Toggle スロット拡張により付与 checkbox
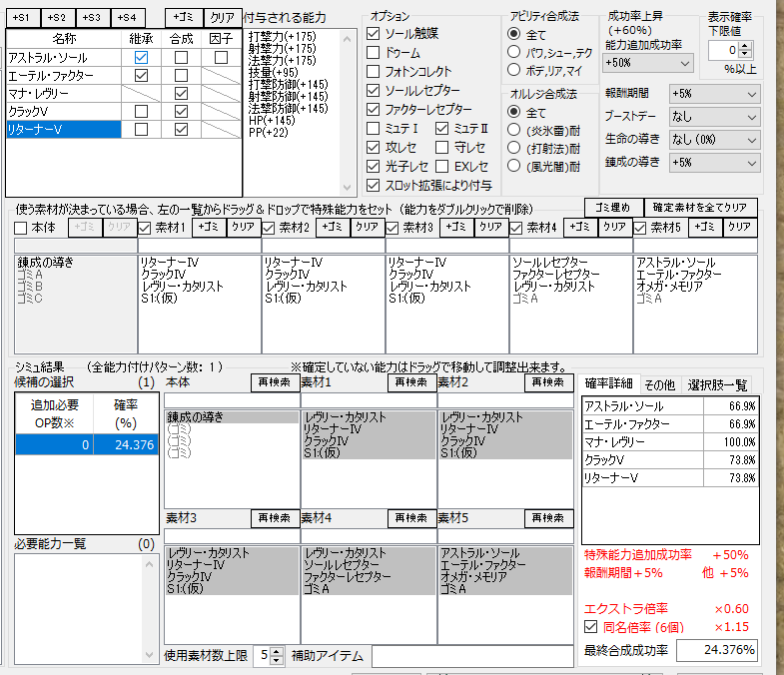The image size is (784, 675). point(373,186)
